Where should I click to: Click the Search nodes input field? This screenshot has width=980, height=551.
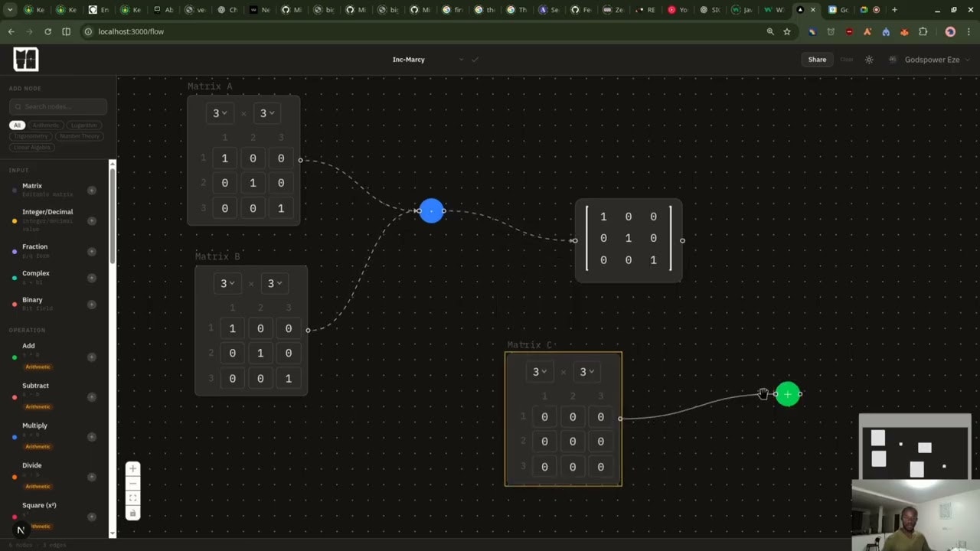[x=57, y=106]
